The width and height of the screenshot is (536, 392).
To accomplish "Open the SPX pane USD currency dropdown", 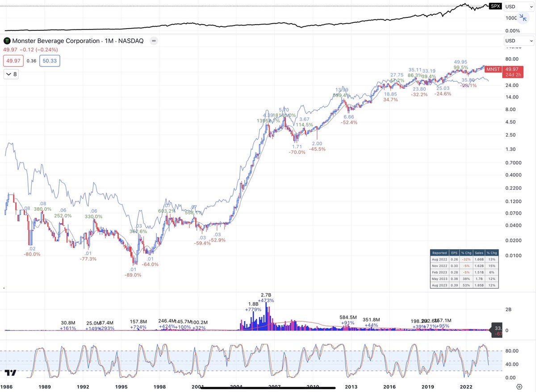I will [519, 7].
